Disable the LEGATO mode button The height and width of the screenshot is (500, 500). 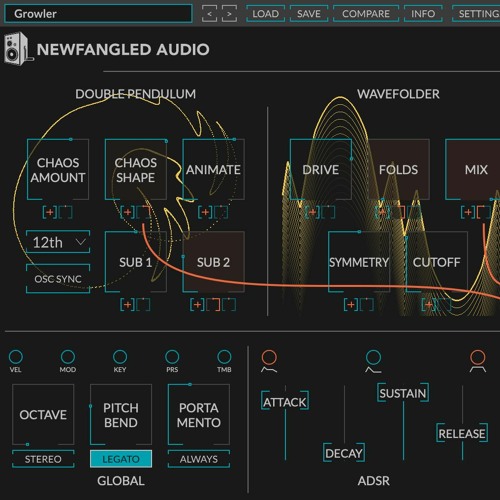(x=121, y=459)
